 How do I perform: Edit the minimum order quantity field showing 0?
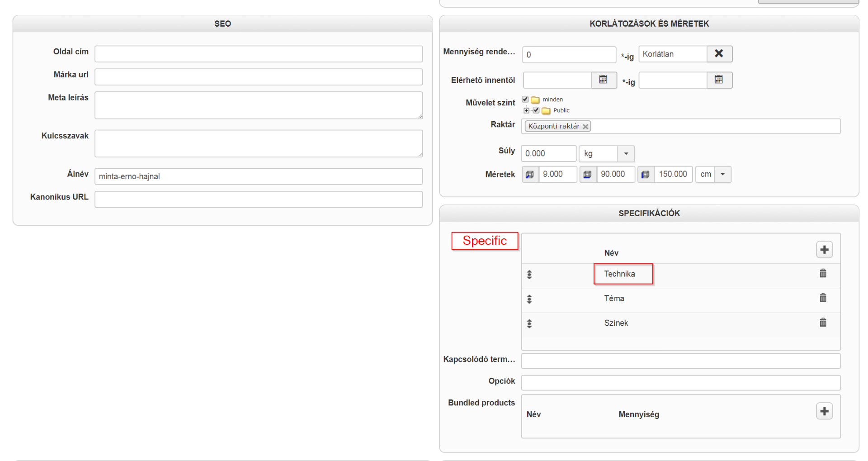click(x=569, y=55)
